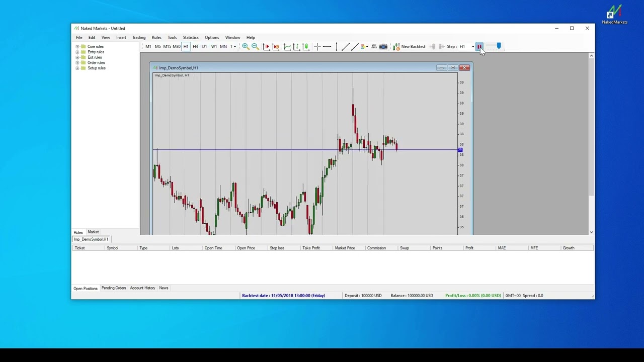Switch chart to bar chart icon

coord(296,46)
